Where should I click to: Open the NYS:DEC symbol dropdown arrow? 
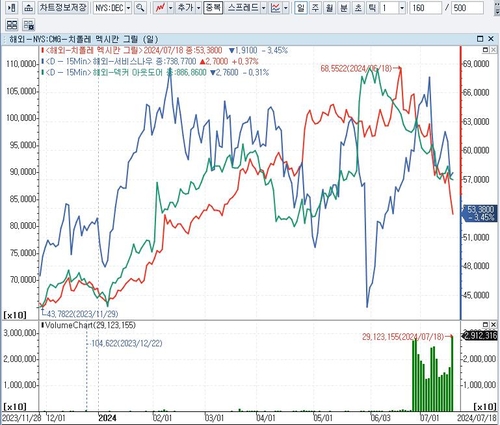pyautogui.click(x=129, y=8)
